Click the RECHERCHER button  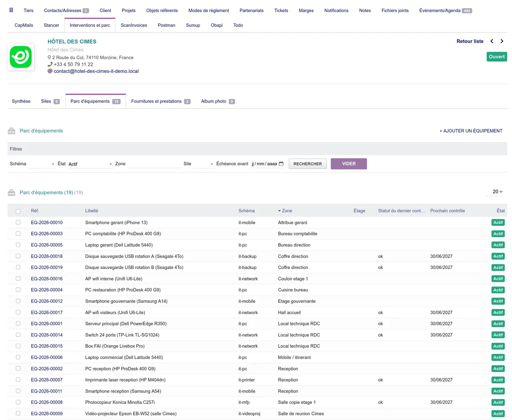308,164
